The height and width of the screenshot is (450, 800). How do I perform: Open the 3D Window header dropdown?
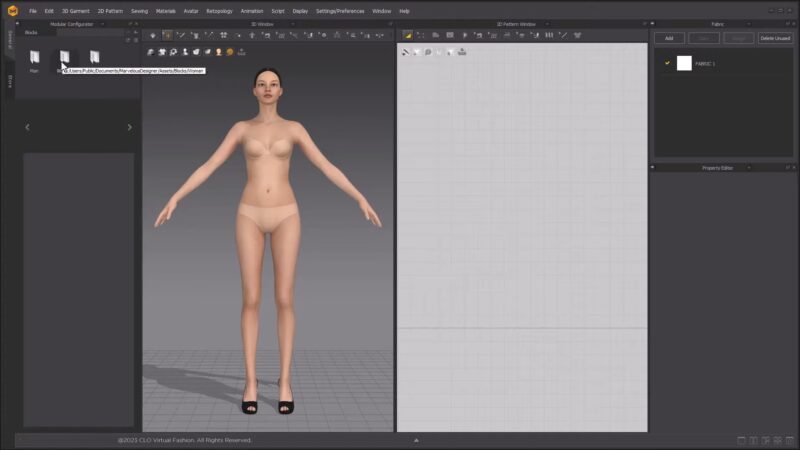(292, 24)
